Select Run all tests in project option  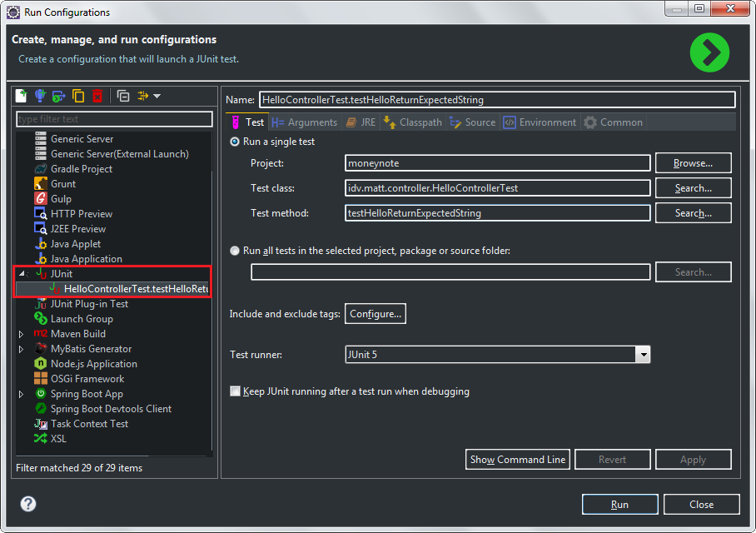pyautogui.click(x=235, y=251)
